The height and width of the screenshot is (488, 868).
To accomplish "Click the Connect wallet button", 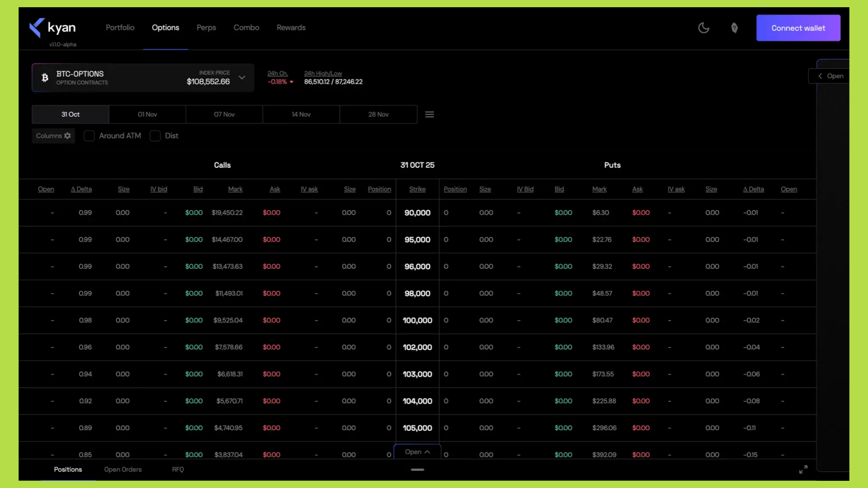I will [x=798, y=28].
